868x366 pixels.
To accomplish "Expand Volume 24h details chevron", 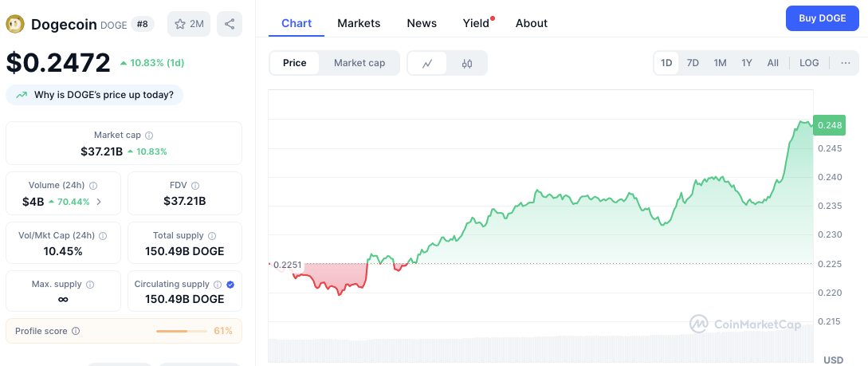I will pos(99,202).
